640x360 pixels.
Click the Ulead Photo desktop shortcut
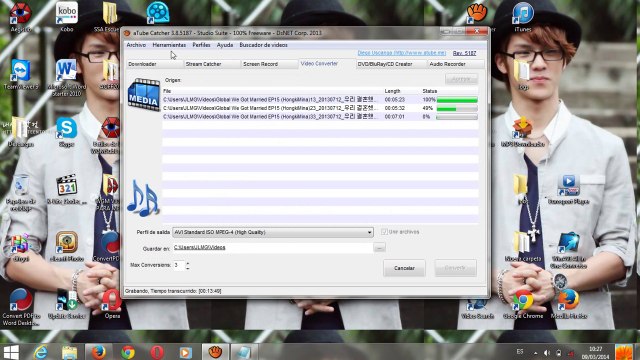tap(67, 246)
